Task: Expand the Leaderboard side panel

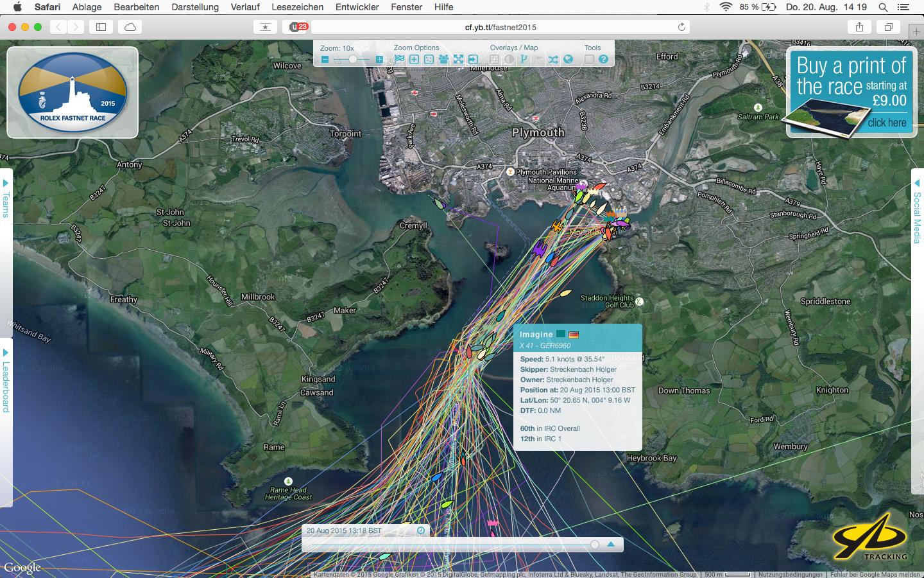Action: [6, 380]
